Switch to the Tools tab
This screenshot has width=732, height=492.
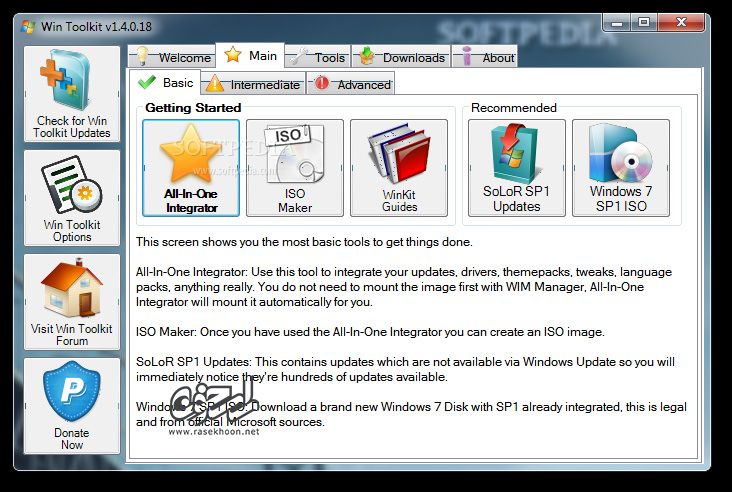tap(317, 56)
